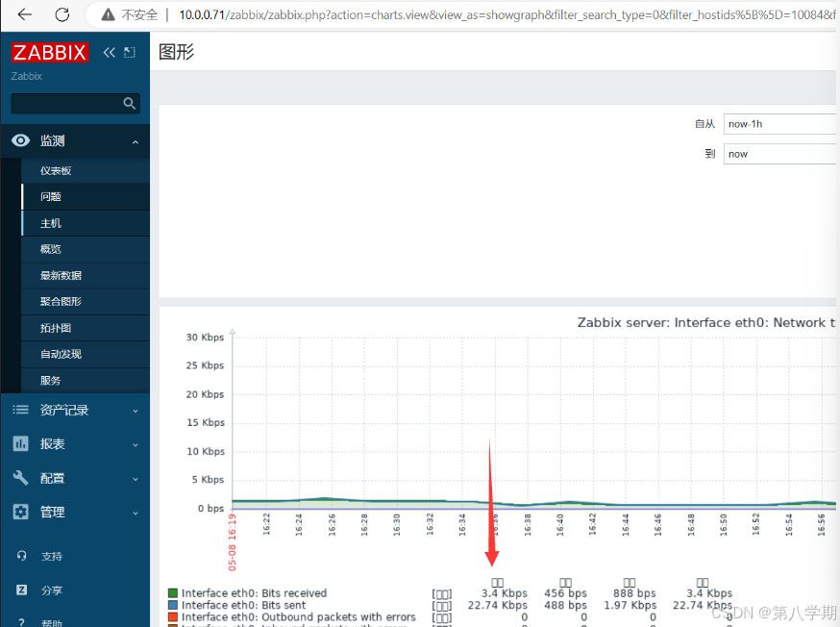This screenshot has width=840, height=627.
Task: Click the magnifier icon in the sidebar search
Action: coord(130,103)
